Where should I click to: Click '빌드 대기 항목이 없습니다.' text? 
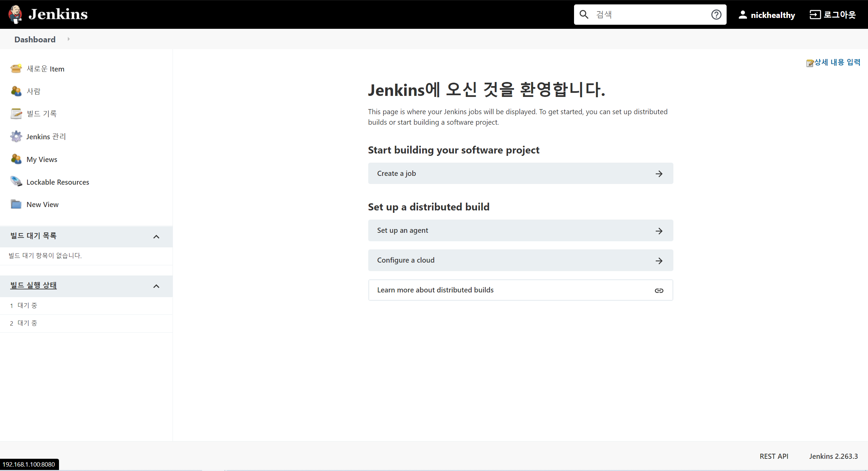45,255
